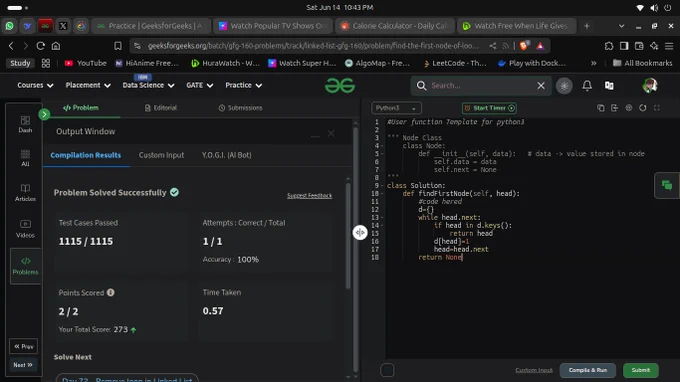Image resolution: width=680 pixels, height=382 pixels.
Task: Clear the search box with X icon
Action: click(541, 85)
